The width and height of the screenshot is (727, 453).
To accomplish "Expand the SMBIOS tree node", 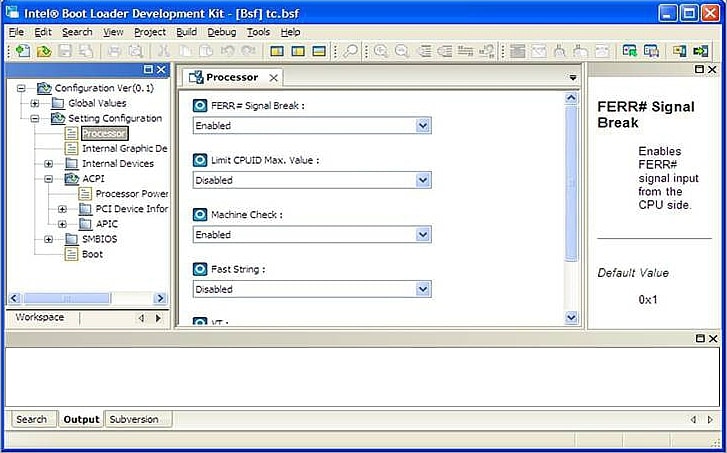I will pyautogui.click(x=48, y=239).
